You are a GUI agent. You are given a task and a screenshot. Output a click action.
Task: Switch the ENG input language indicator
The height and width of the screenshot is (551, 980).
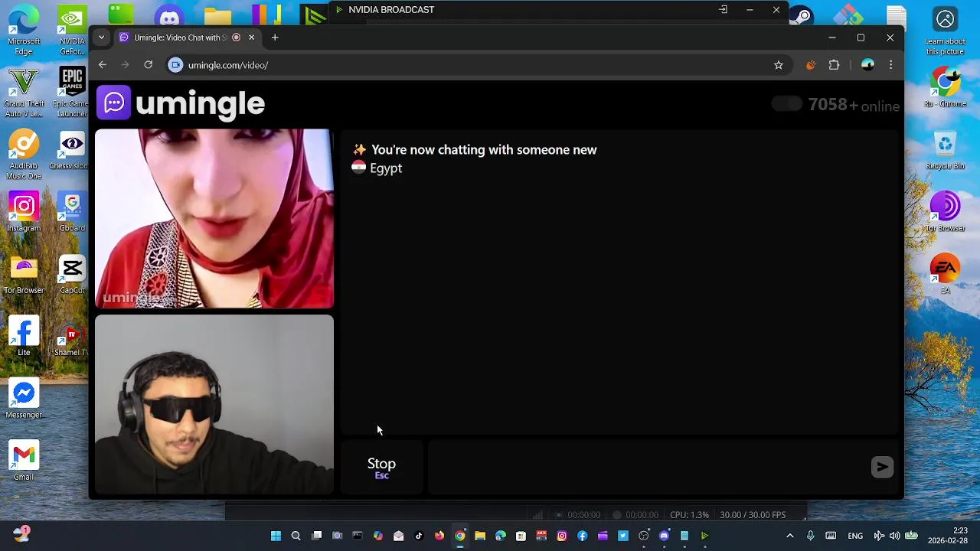(855, 536)
